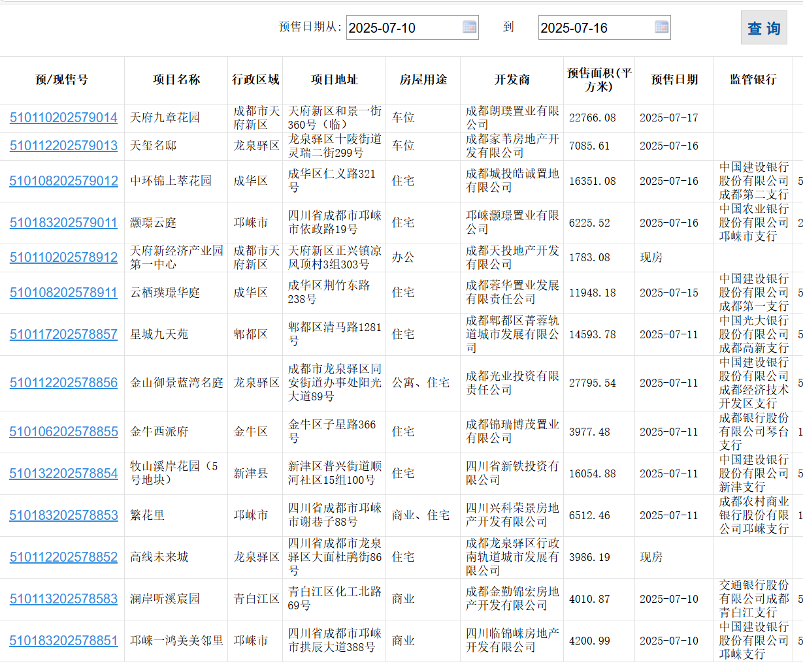Click the 预售日期 column header
Viewport: 803px width, 672px height.
(674, 80)
